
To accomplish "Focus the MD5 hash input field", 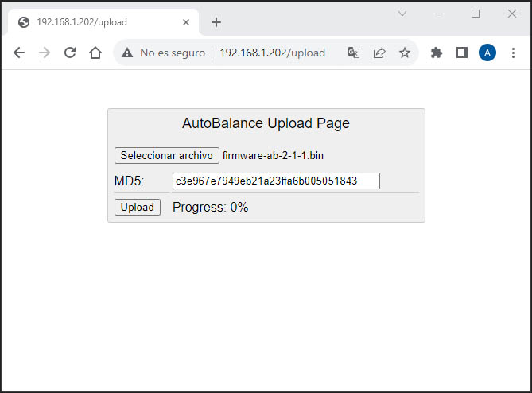I will (x=276, y=181).
